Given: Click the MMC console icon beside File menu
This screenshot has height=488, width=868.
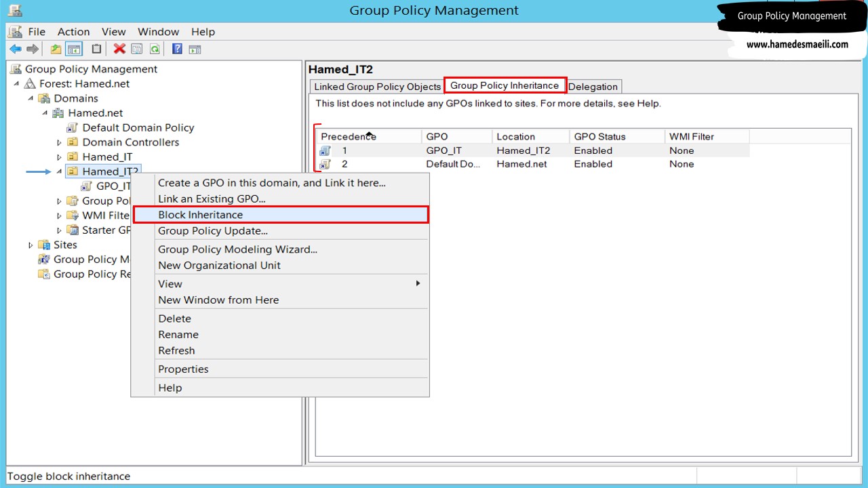Looking at the screenshot, I should click(x=16, y=32).
